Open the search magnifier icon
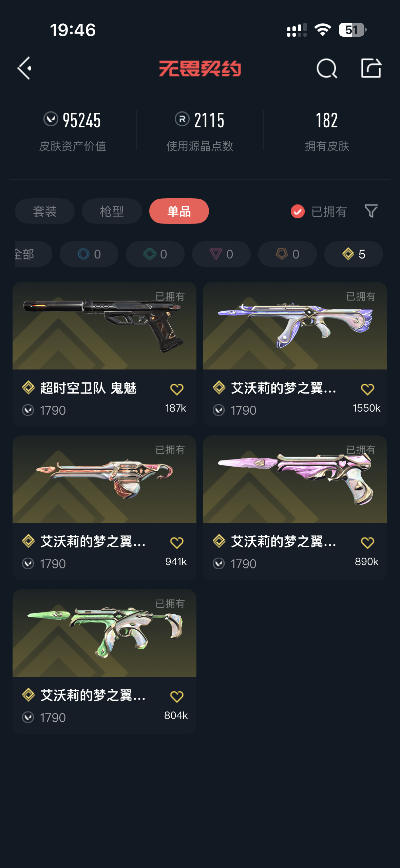The height and width of the screenshot is (868, 400). pos(327,68)
